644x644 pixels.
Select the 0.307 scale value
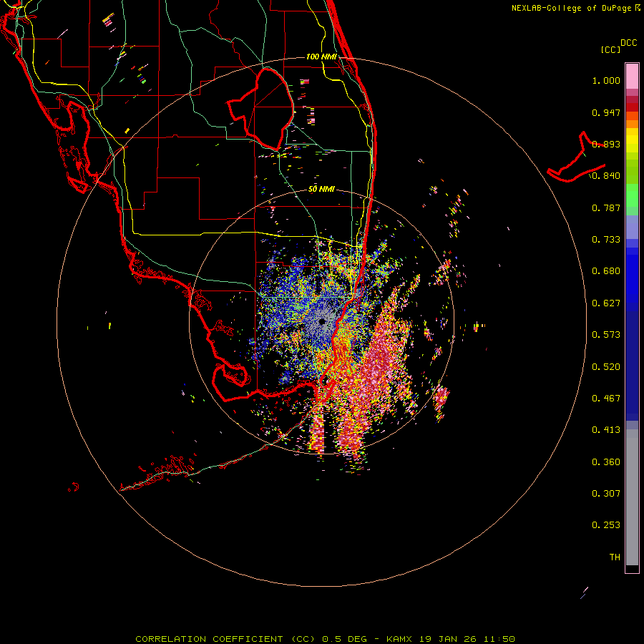point(606,494)
